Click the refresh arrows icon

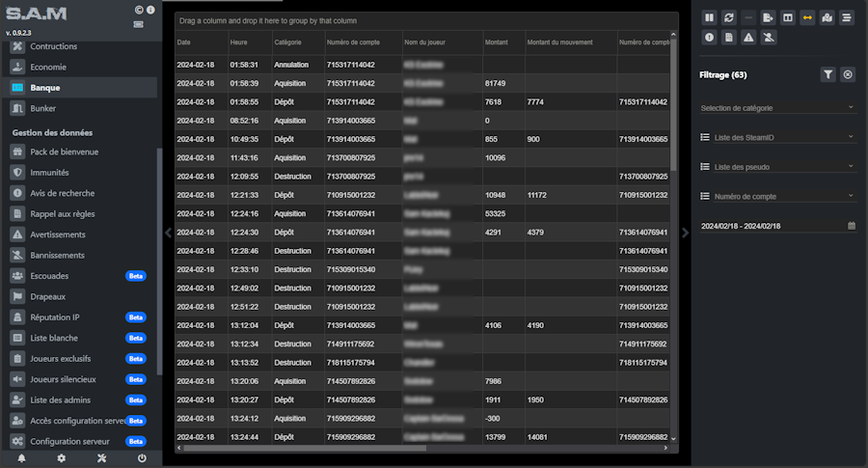729,17
